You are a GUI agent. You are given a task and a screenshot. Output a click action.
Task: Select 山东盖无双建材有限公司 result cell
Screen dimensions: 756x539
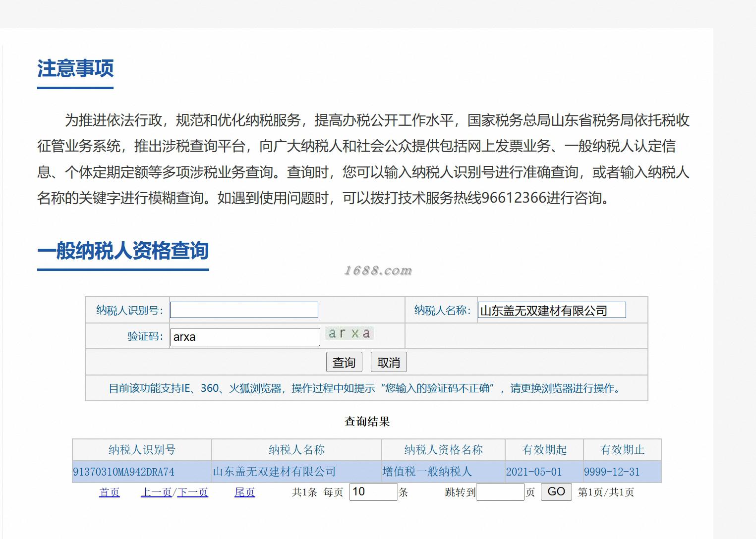pos(296,472)
